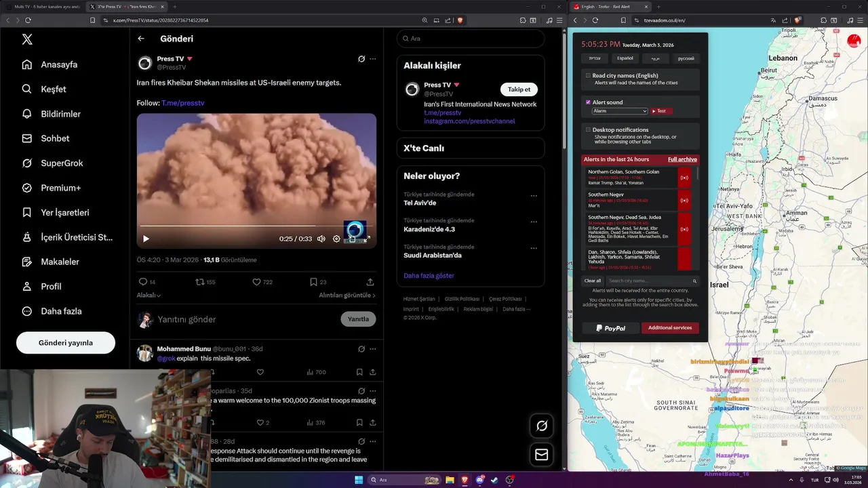
Task: Toggle Desktop notifications checkbox
Action: 588,129
